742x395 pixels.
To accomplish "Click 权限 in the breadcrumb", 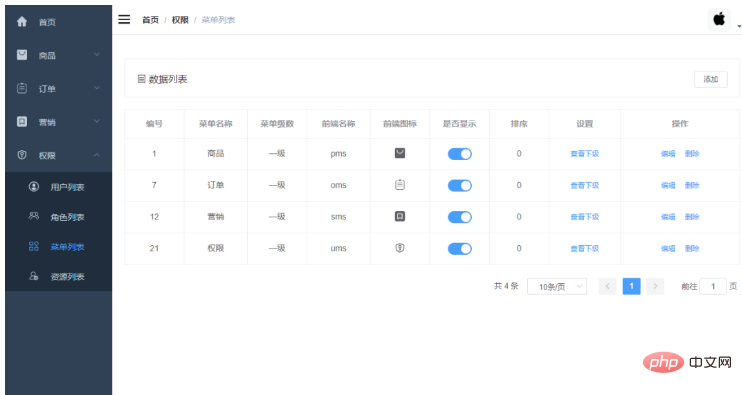I will 180,20.
